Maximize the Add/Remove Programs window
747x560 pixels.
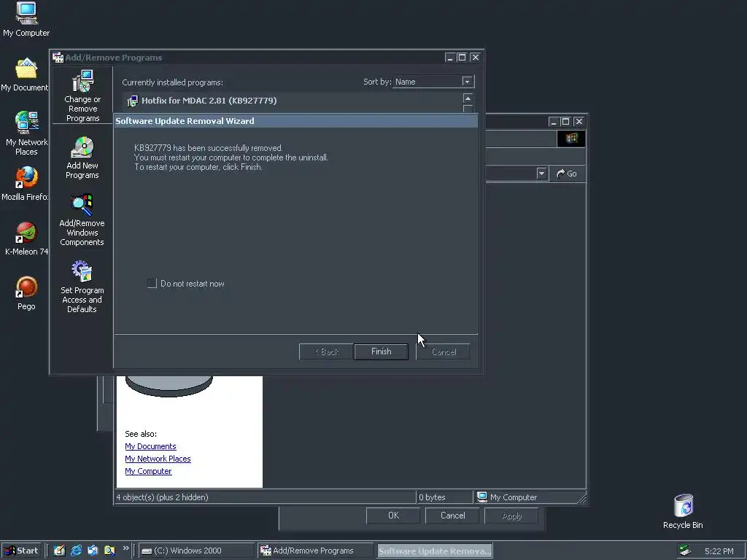(x=462, y=57)
